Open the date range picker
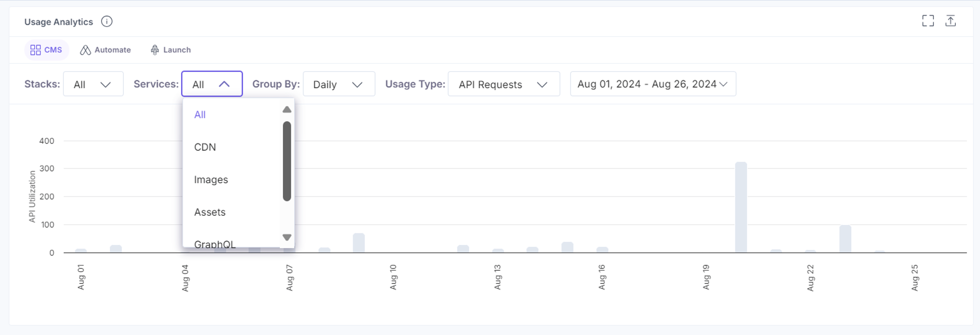Screen dimensions: 980x335 click(653, 84)
